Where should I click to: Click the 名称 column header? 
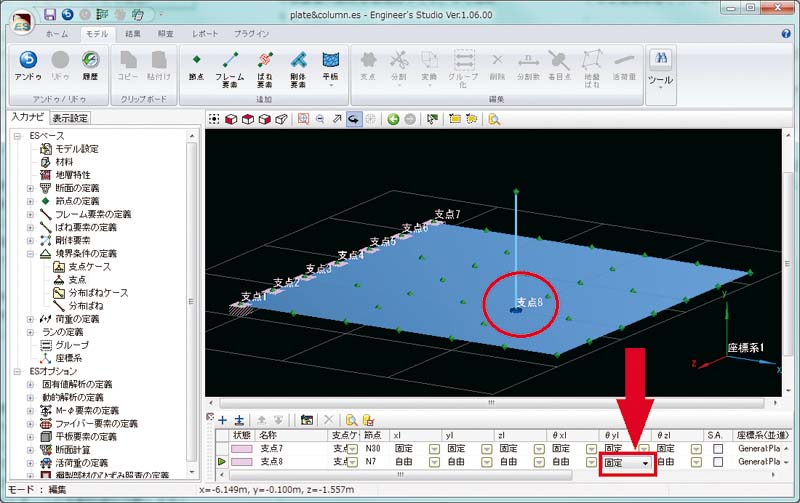click(291, 435)
